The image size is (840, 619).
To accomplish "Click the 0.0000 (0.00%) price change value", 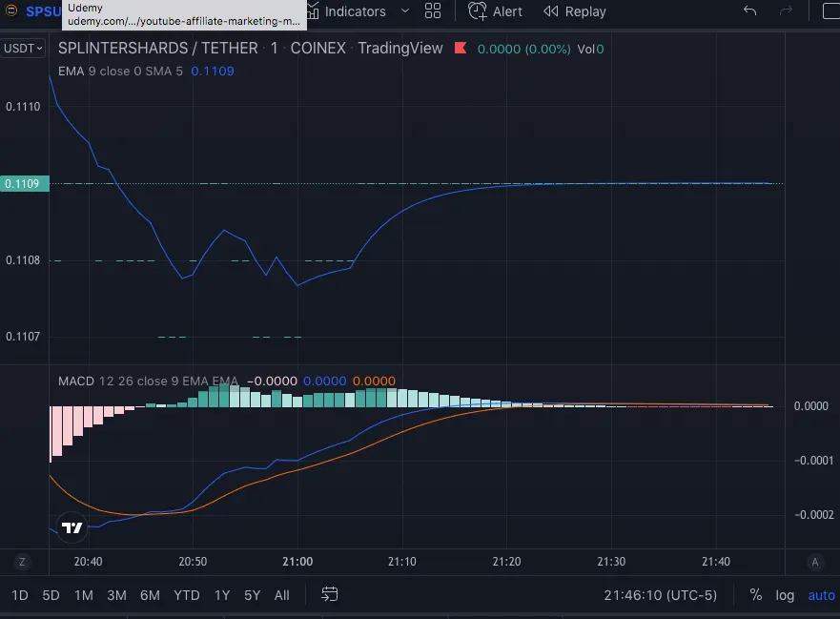I will (524, 49).
